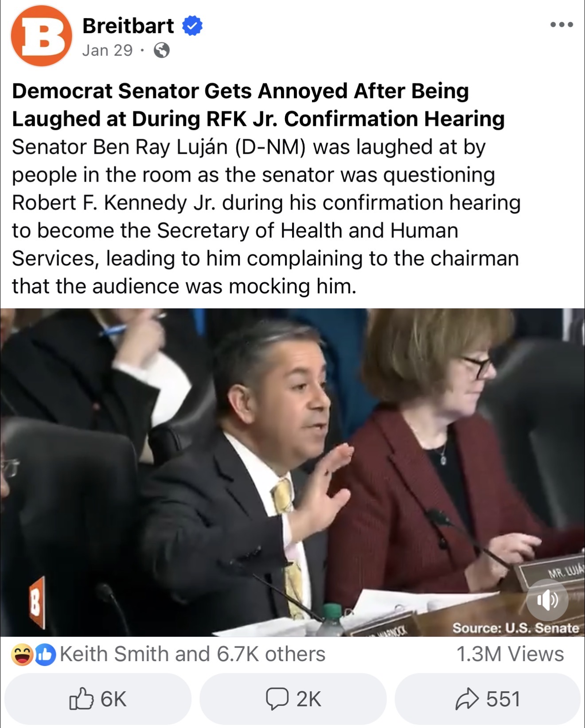The height and width of the screenshot is (728, 585).
Task: Open the three-dot post options menu
Action: point(562,25)
